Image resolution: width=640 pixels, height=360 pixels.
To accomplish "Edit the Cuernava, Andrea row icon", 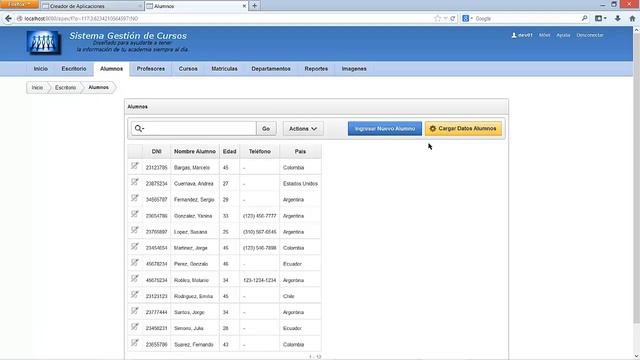I will point(135,182).
